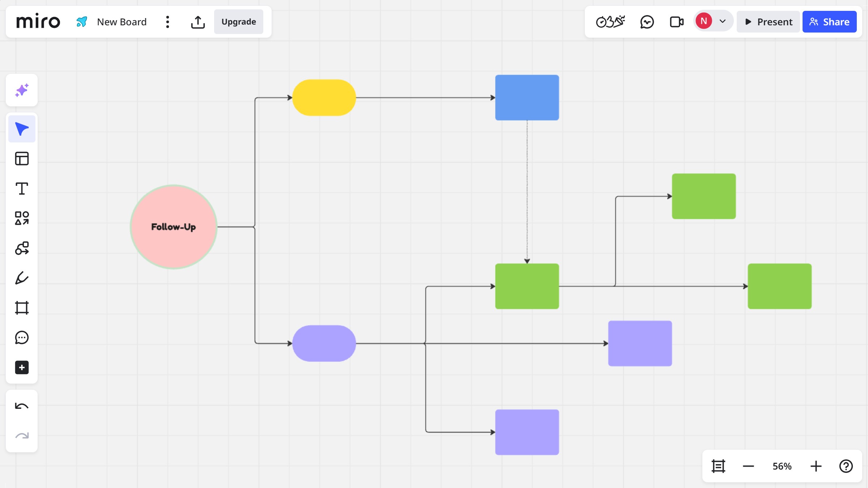Open the team chat panel

click(647, 21)
